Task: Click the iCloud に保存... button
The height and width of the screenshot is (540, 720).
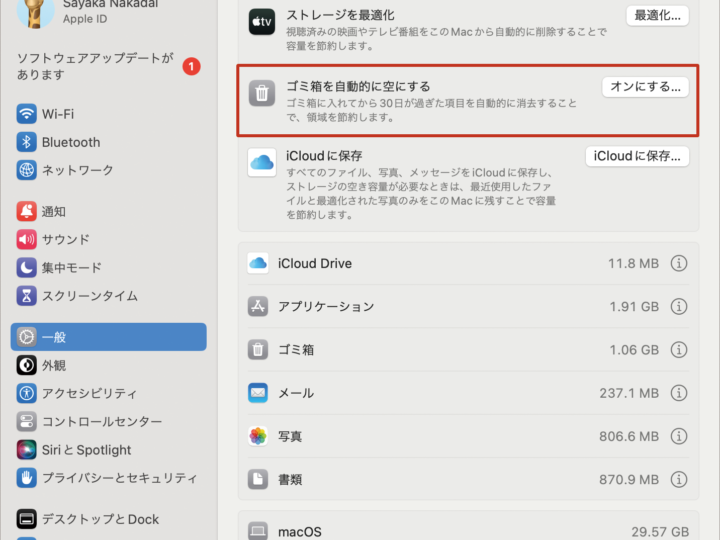Action: (637, 156)
